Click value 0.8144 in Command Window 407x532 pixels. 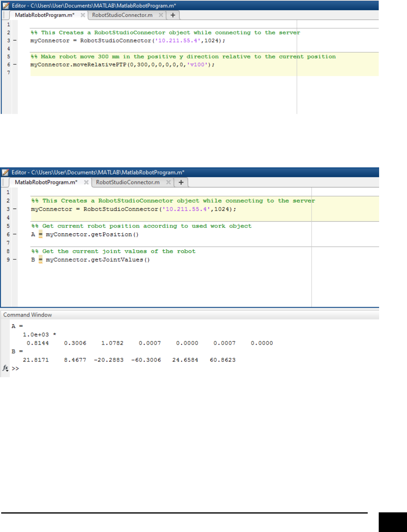point(38,343)
